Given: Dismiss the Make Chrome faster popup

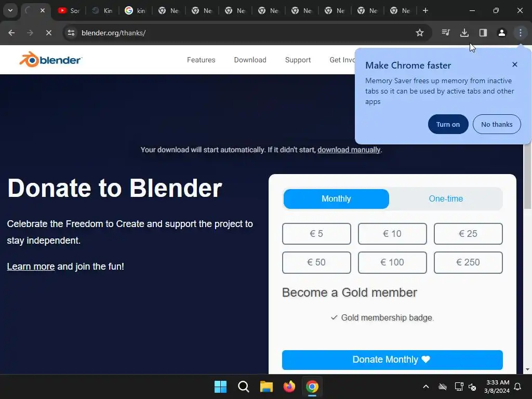Looking at the screenshot, I should pyautogui.click(x=514, y=64).
